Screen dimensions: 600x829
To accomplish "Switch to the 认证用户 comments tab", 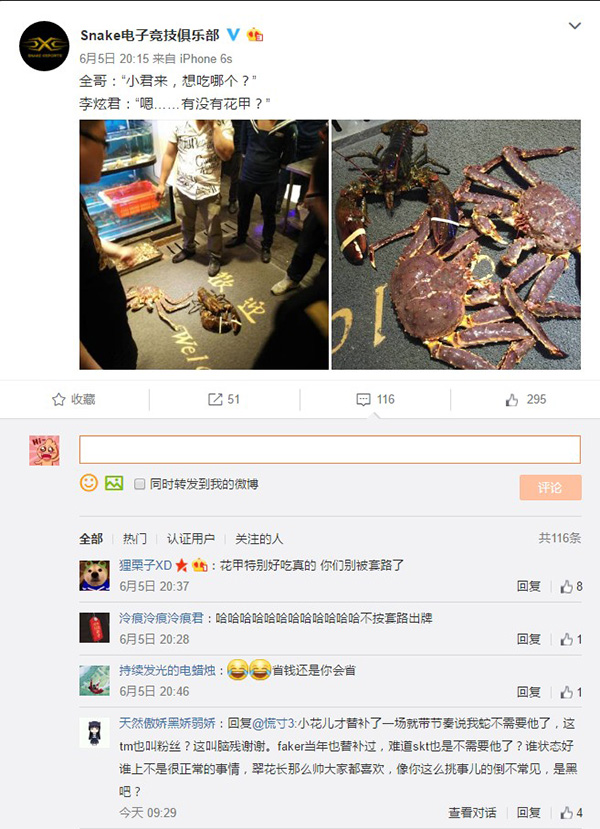I will point(191,539).
